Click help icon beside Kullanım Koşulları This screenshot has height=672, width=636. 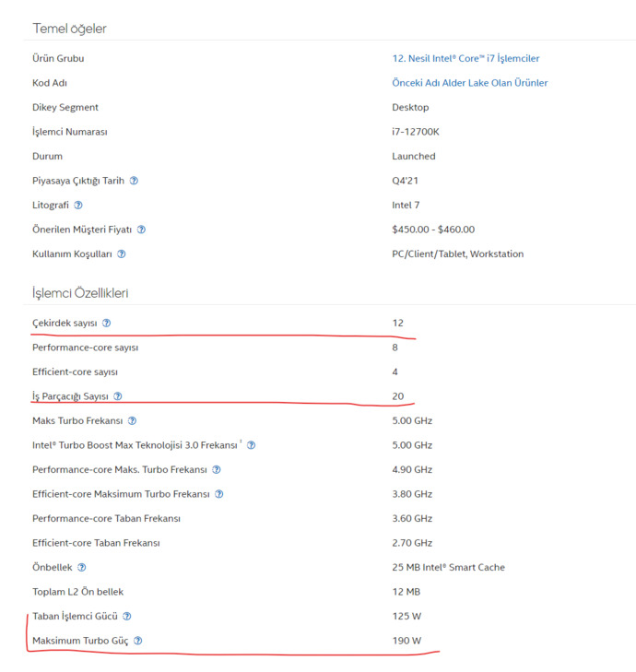coord(122,253)
